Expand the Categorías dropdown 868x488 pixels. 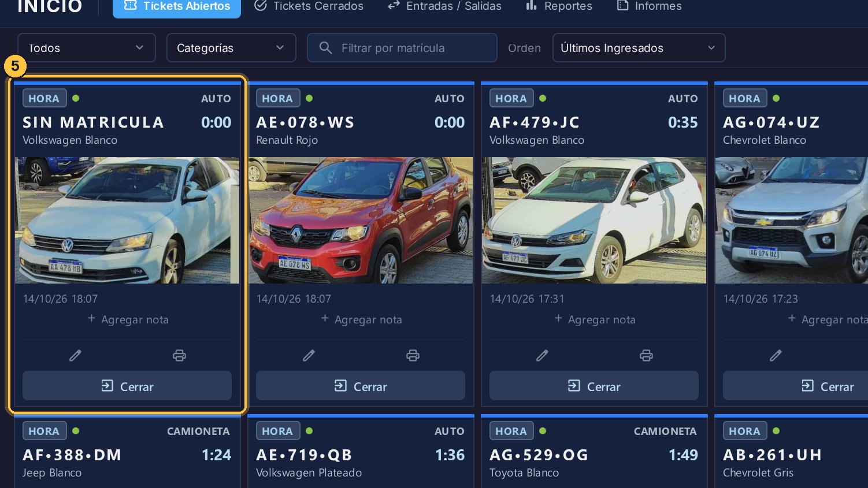coord(231,48)
